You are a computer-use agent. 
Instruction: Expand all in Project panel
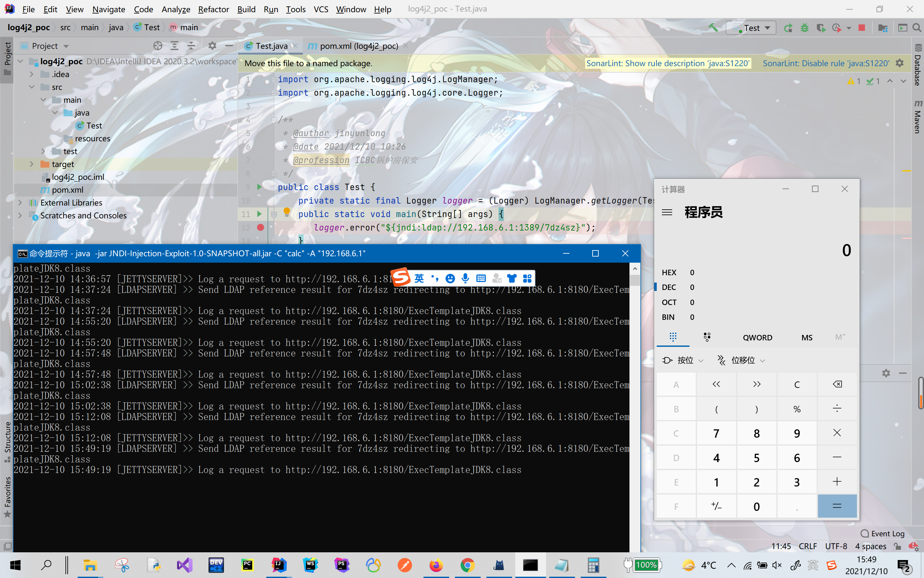pos(175,46)
